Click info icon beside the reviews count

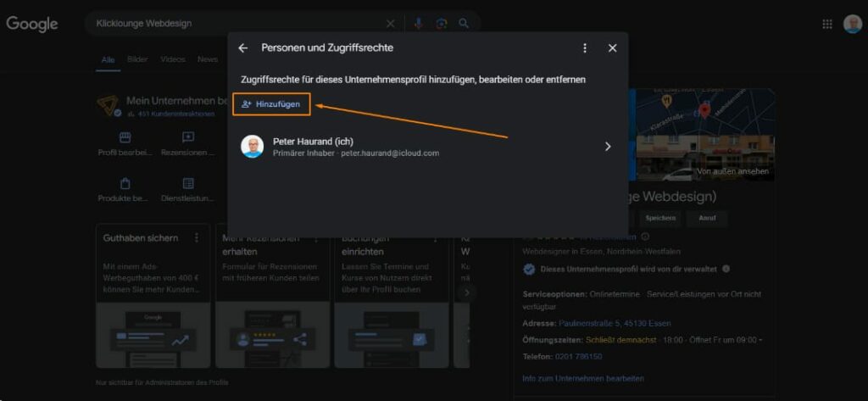645,237
